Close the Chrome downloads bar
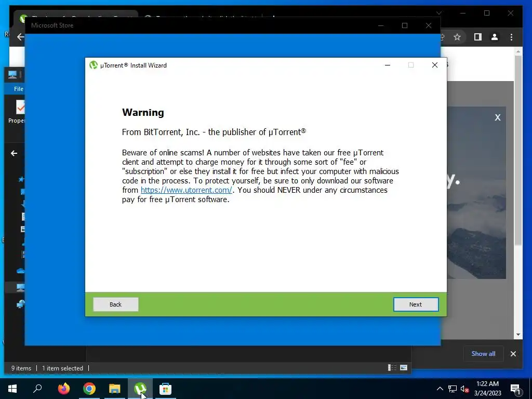The height and width of the screenshot is (399, 532). 513,354
